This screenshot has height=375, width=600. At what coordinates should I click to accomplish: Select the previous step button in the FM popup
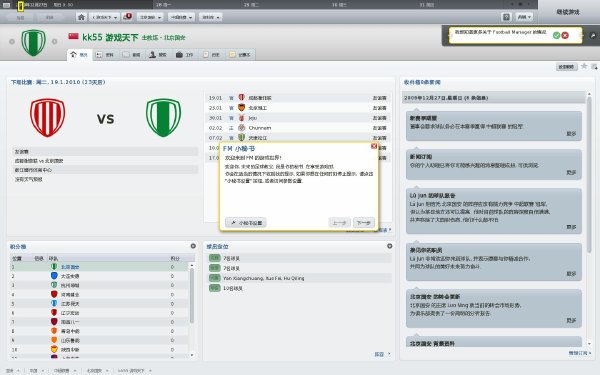339,223
